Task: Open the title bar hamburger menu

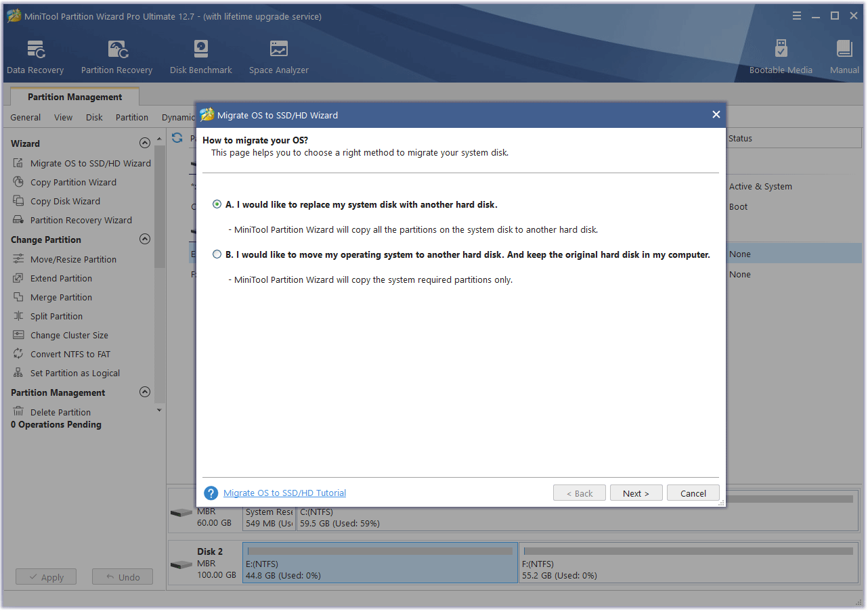Action: pyautogui.click(x=797, y=16)
